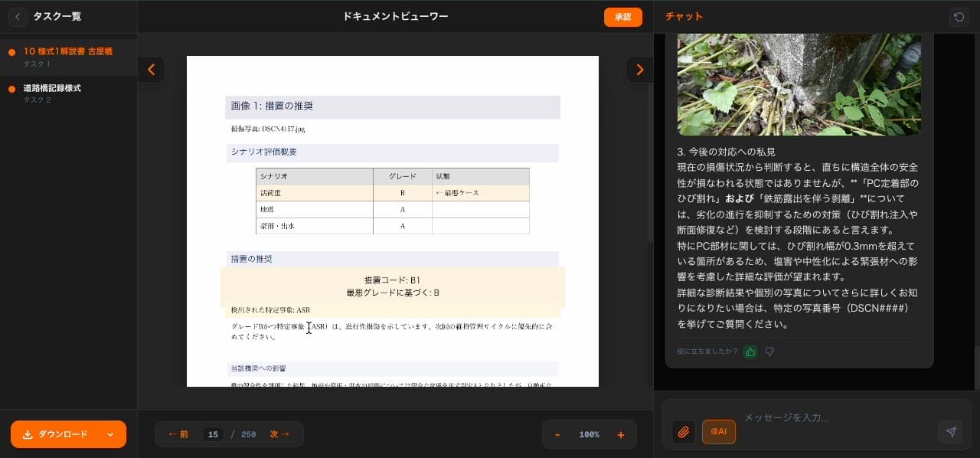Viewport: 980px width, 458px height.
Task: Zoom in using the plus icon
Action: click(x=621, y=434)
